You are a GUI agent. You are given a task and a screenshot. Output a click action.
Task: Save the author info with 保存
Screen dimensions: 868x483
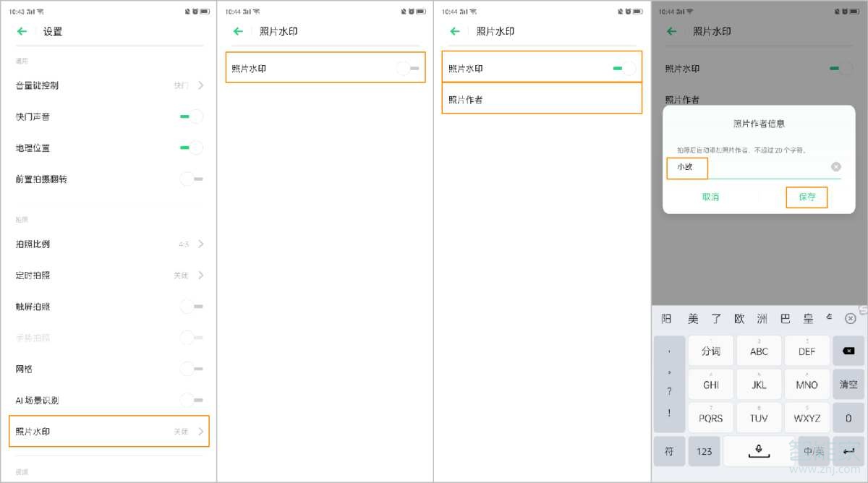(x=807, y=196)
